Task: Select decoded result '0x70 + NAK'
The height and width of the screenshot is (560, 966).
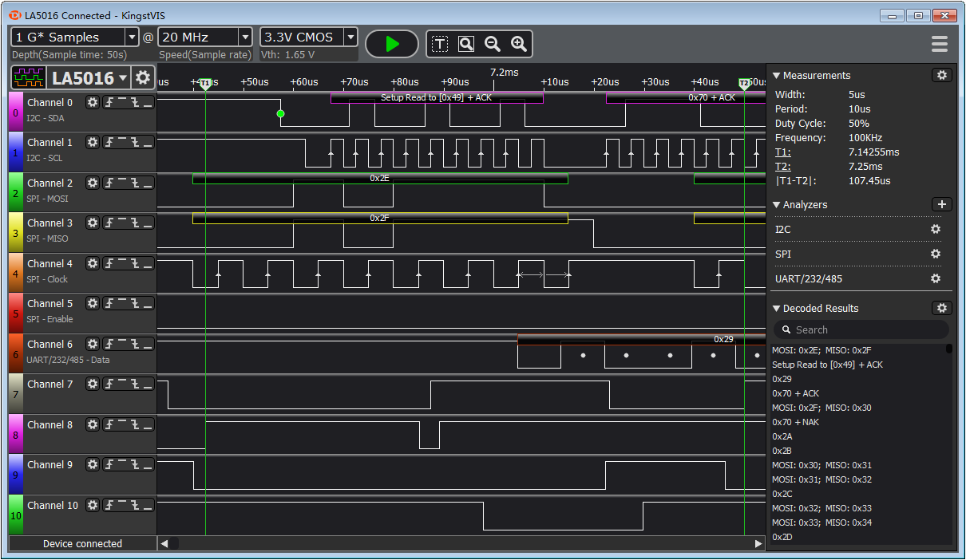Action: point(795,422)
